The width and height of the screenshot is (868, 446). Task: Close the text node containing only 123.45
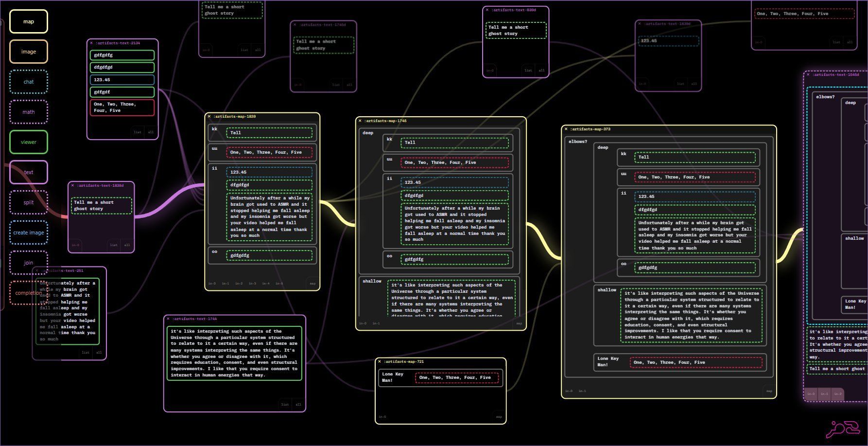pyautogui.click(x=640, y=24)
